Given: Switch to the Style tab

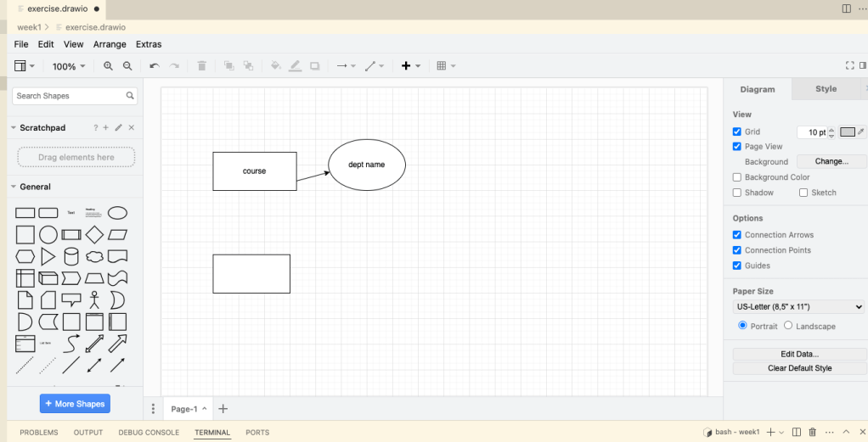Looking at the screenshot, I should tap(826, 89).
